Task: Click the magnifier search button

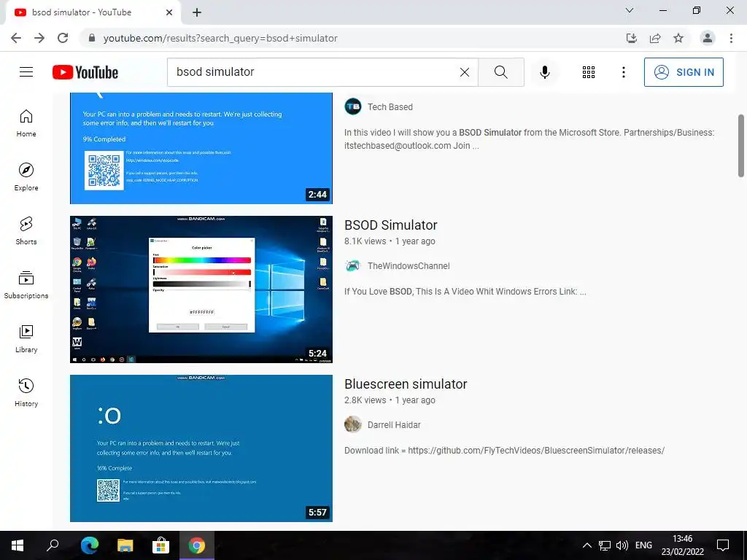Action: point(500,72)
